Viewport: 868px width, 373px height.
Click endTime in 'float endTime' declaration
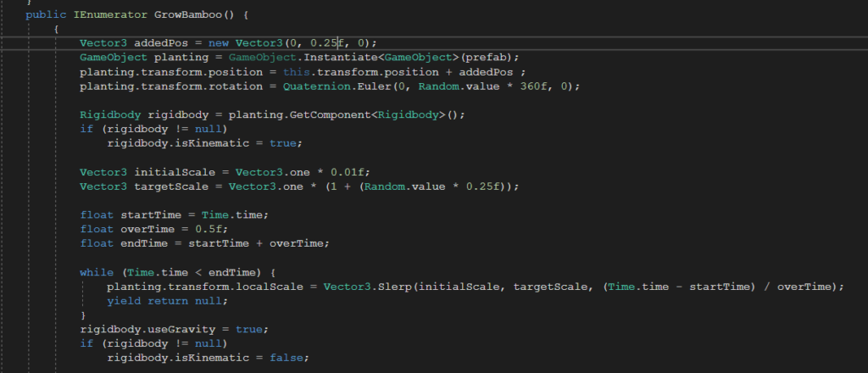tap(144, 243)
